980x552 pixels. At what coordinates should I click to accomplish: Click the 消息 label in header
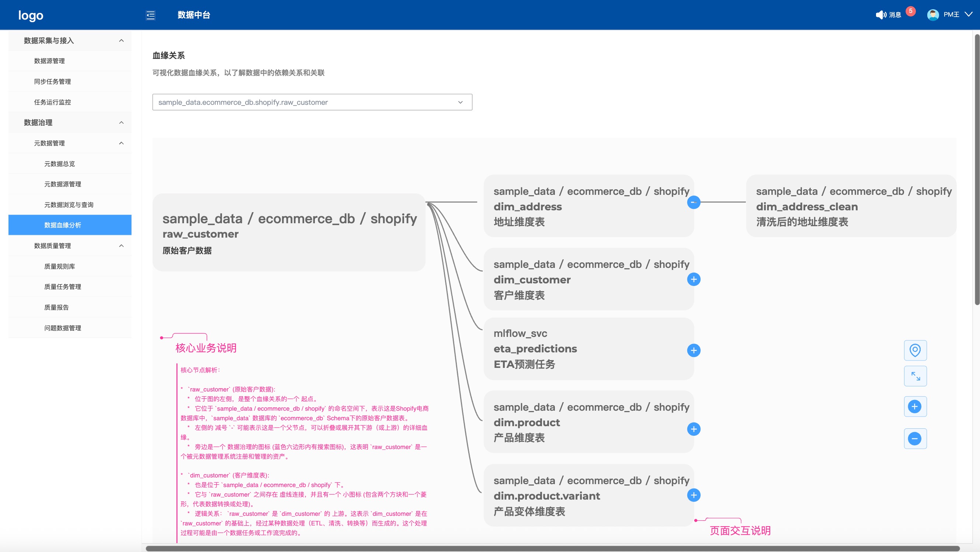click(895, 15)
